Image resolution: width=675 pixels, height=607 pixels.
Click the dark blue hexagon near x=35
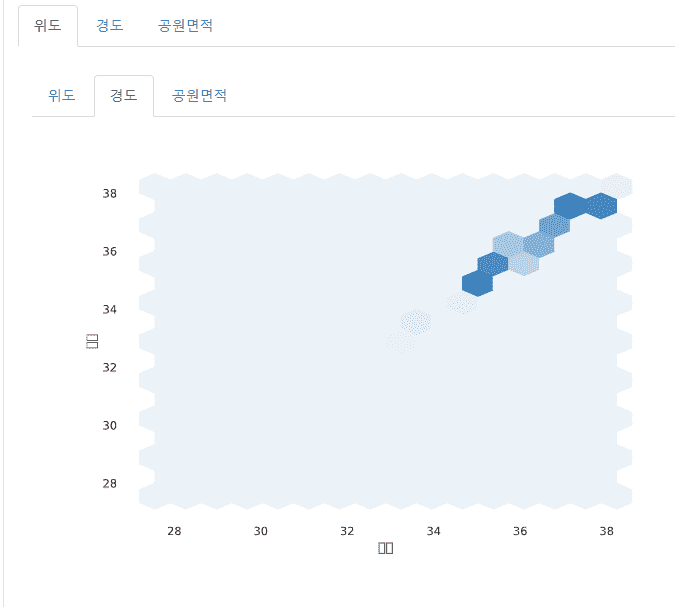tap(478, 283)
